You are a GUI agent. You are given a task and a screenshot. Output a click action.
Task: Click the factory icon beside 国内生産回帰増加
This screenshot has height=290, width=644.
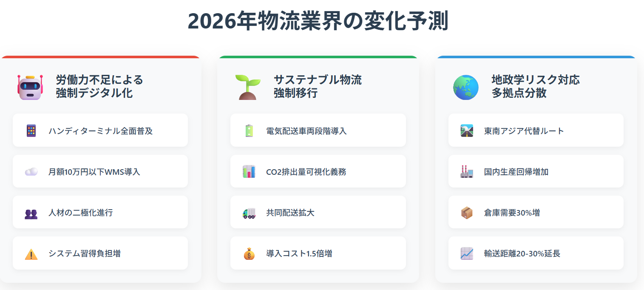click(x=467, y=172)
